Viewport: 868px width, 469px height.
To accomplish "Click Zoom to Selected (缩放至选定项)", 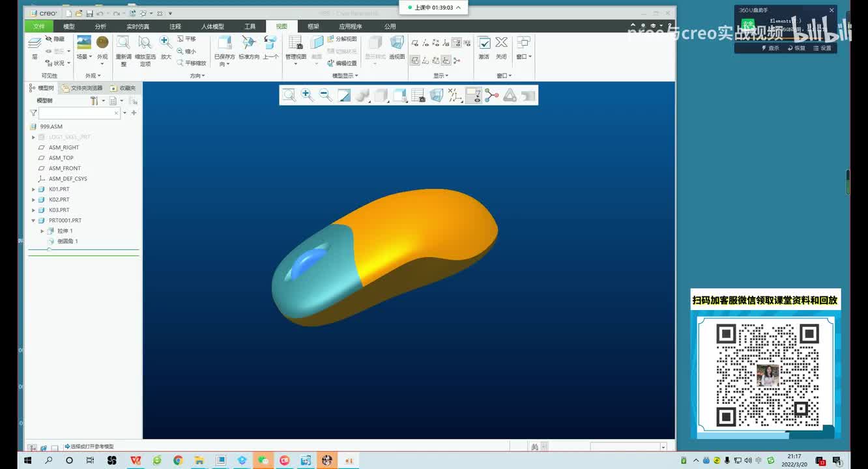I will pyautogui.click(x=145, y=51).
